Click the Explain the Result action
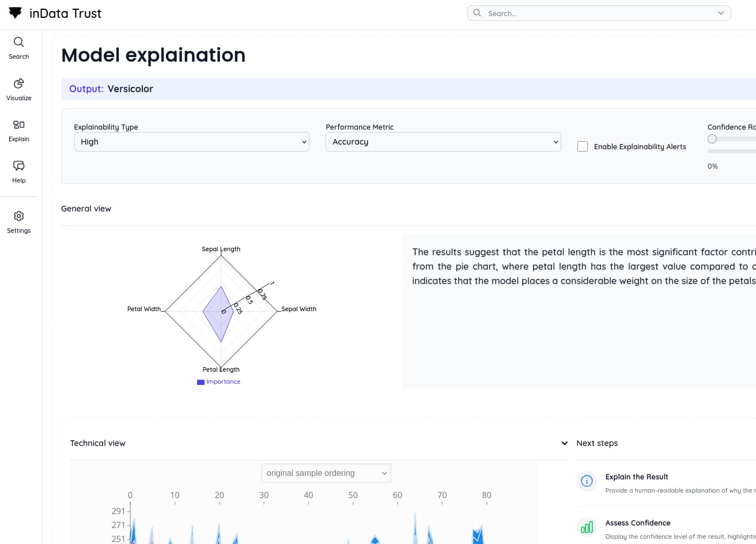The height and width of the screenshot is (544, 756). 637,477
